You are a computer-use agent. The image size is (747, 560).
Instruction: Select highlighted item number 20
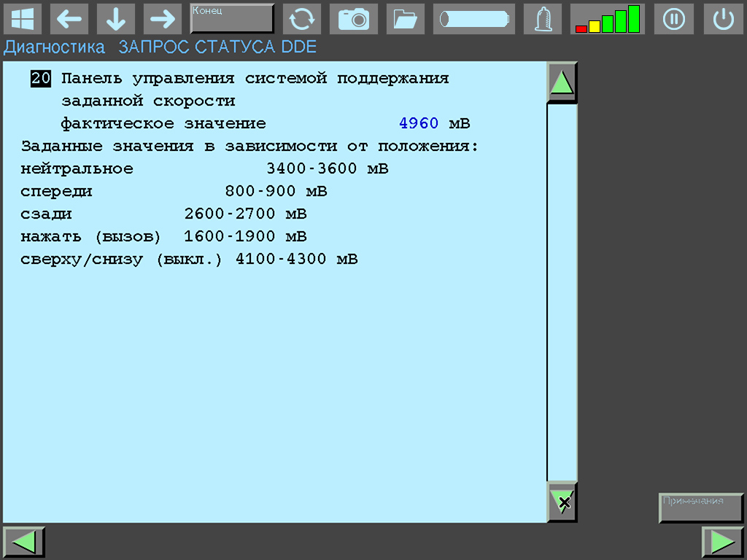(41, 79)
